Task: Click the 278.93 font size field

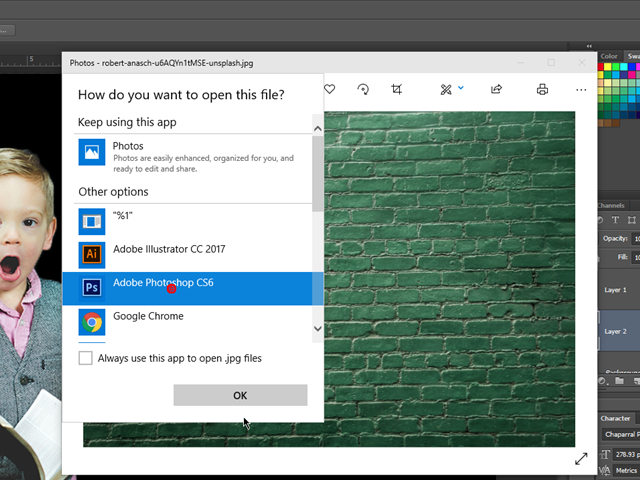Action: (627, 454)
